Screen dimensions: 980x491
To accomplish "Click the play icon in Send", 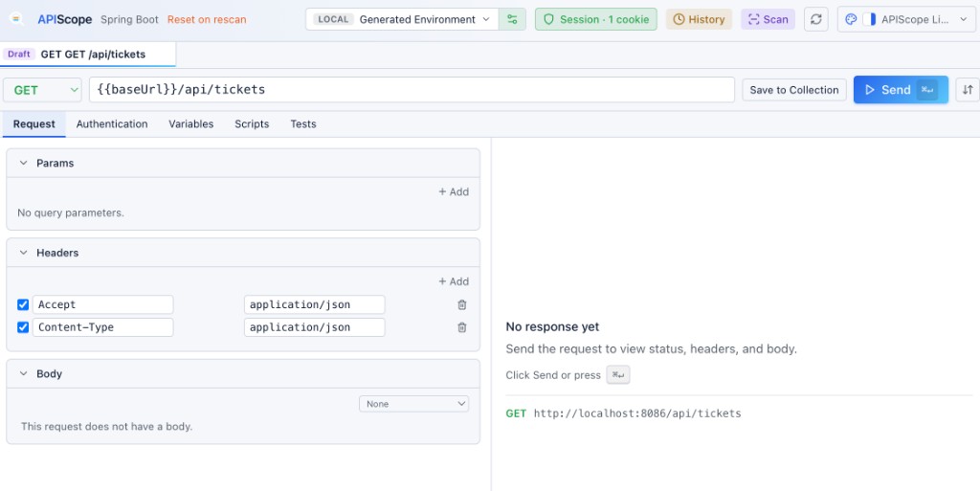I will click(869, 90).
